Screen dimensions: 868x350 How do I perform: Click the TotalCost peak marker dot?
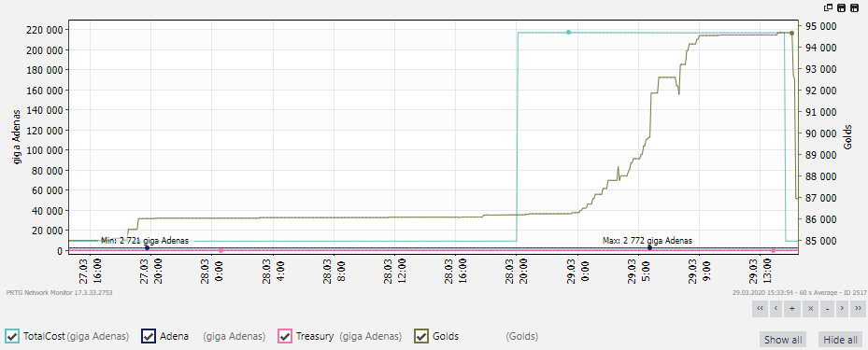(x=568, y=32)
